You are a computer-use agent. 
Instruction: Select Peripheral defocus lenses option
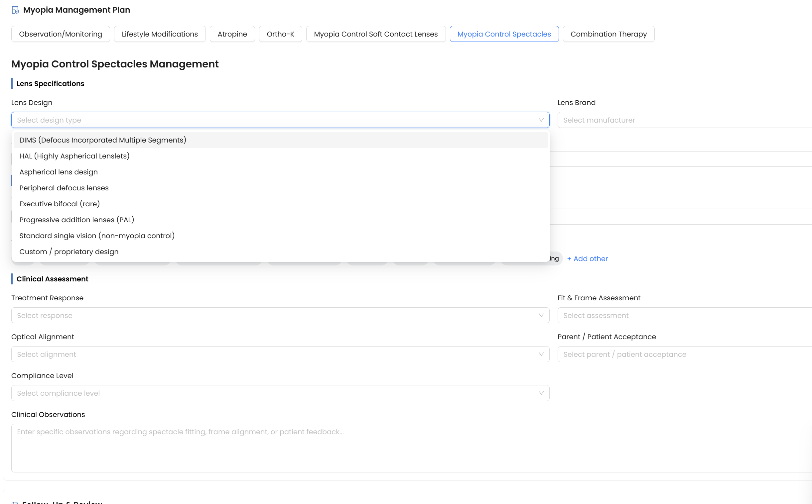point(281,188)
